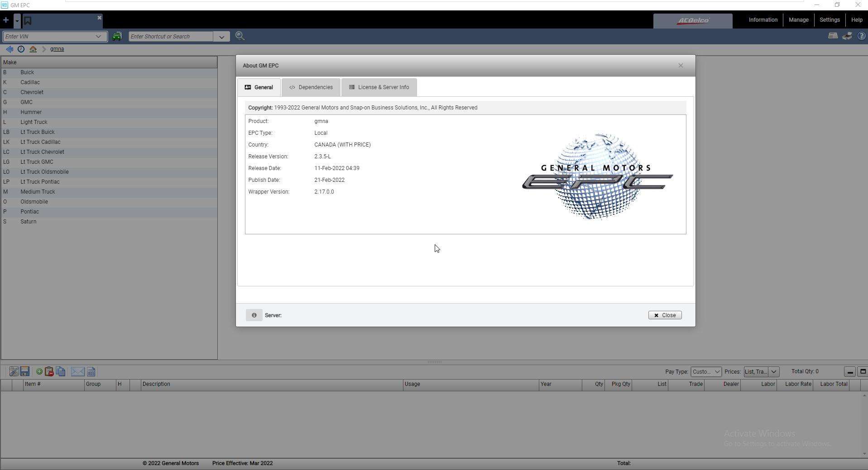
Task: Select Pontiac in the Make list
Action: (109, 212)
